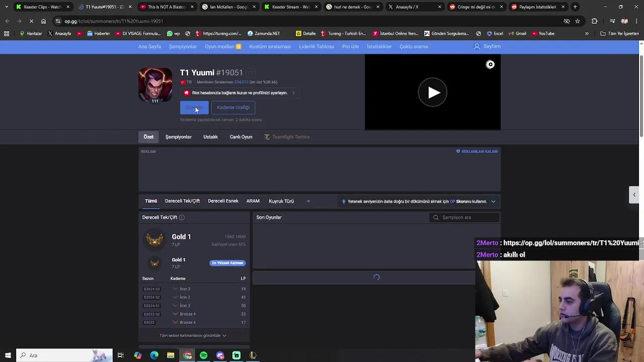Open the Sayfam account icon
The width and height of the screenshot is (644, 362).
point(477,46)
